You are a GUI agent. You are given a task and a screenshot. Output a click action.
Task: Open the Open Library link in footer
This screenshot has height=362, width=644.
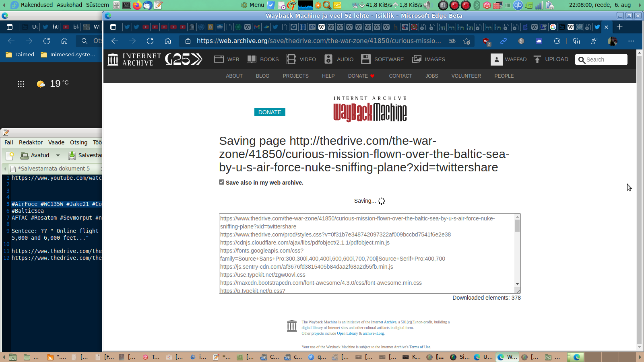[x=347, y=333]
